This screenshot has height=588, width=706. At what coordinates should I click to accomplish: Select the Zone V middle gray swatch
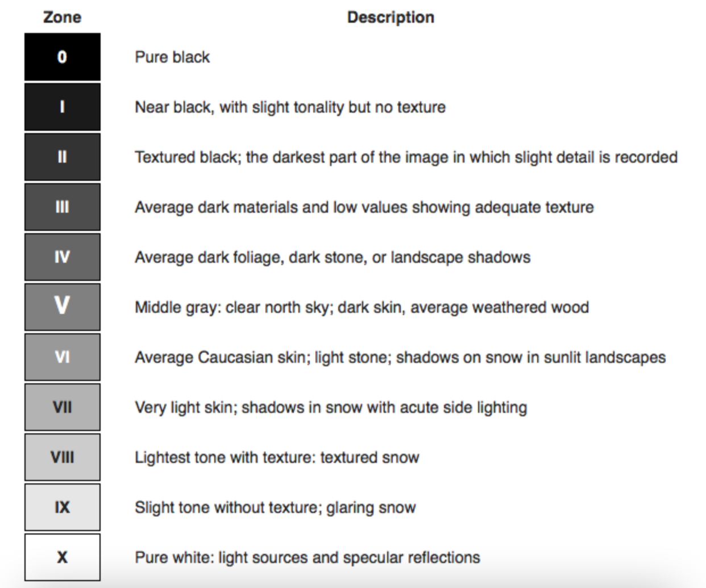pos(63,307)
